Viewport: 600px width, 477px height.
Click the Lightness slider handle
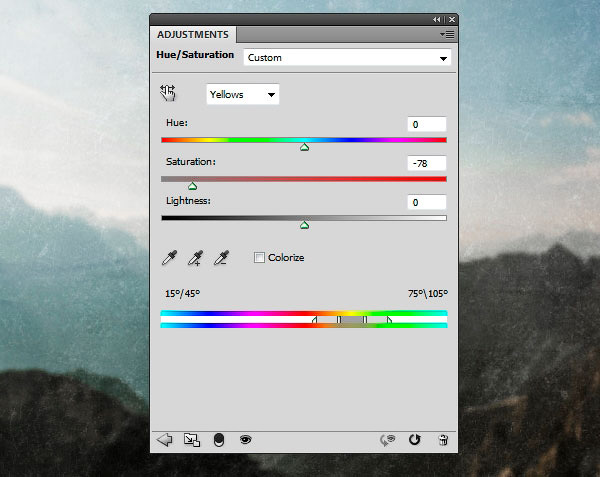(304, 225)
